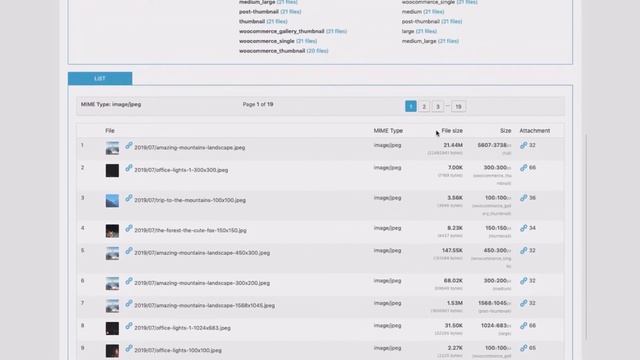The width and height of the screenshot is (640, 360).
Task: Open large (21 files) link
Action: coord(426,31)
